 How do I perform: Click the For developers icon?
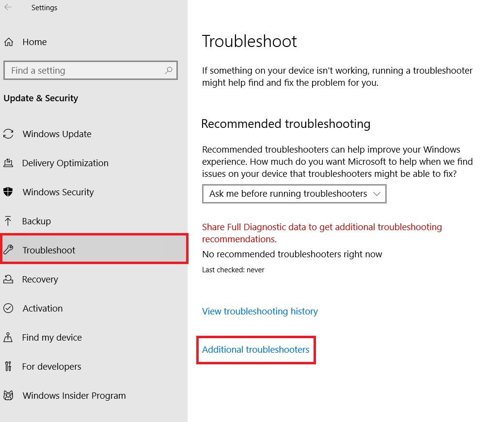pos(9,366)
